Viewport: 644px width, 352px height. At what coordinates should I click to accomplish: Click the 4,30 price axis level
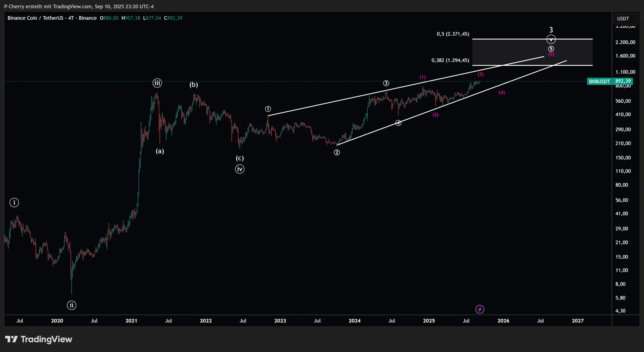(x=620, y=311)
